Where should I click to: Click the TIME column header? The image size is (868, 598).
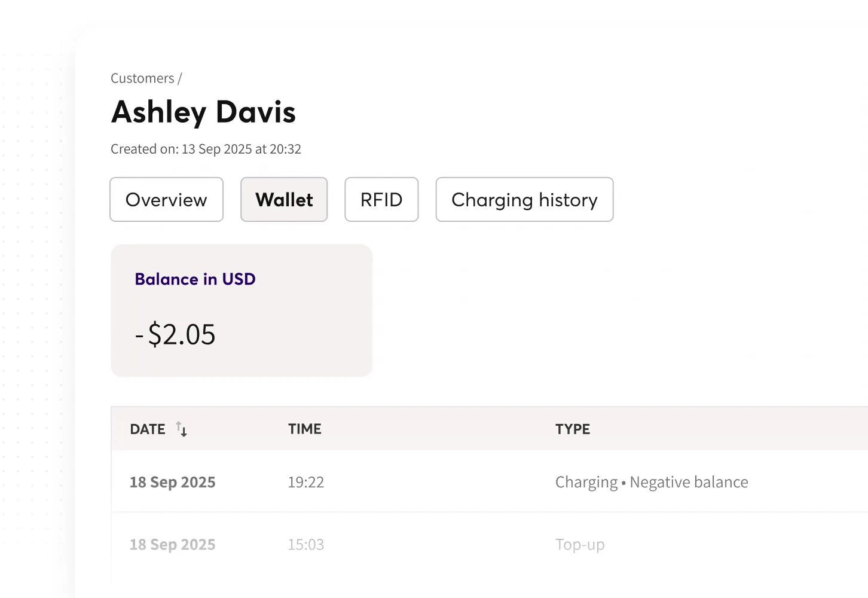tap(305, 429)
